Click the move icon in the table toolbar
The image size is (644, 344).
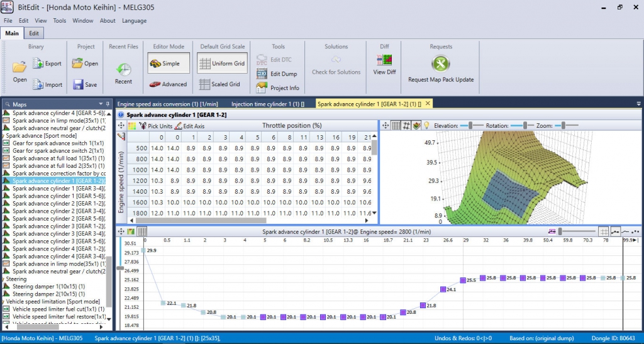[x=121, y=126]
